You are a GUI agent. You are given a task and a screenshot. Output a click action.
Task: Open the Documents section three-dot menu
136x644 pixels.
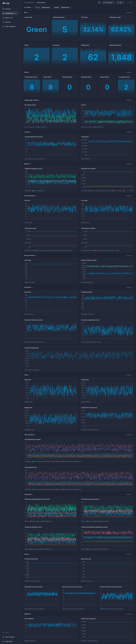coord(133,287)
